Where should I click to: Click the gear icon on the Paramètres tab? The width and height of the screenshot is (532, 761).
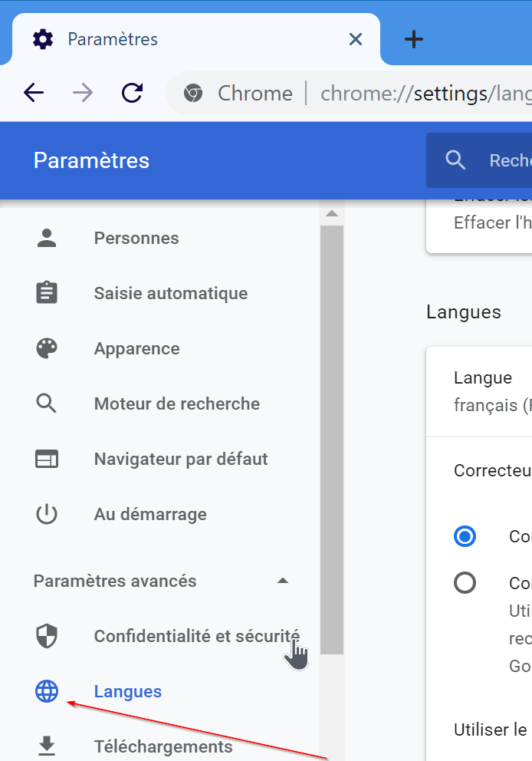43,39
